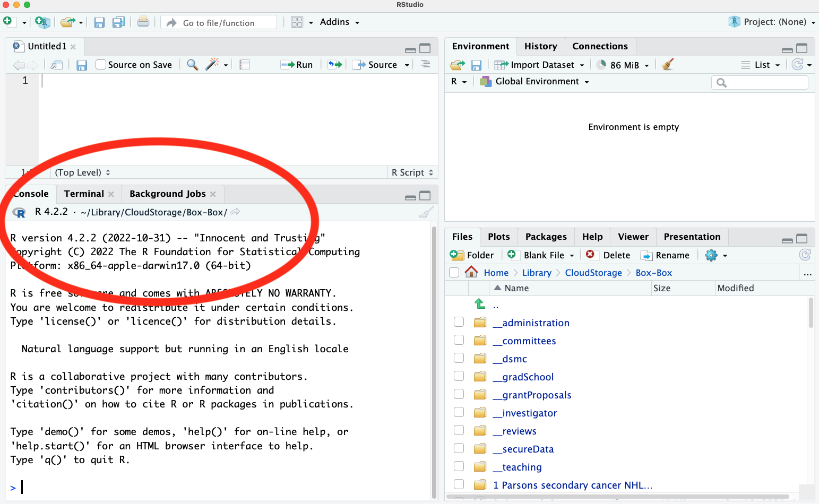
Task: Open the code tools magic wand
Action: 212,64
